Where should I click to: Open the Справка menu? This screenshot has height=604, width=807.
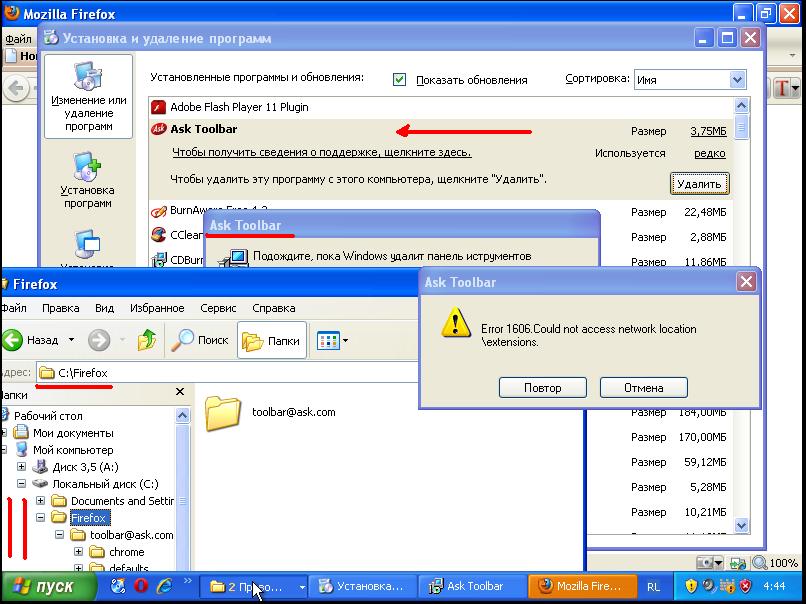click(x=274, y=308)
